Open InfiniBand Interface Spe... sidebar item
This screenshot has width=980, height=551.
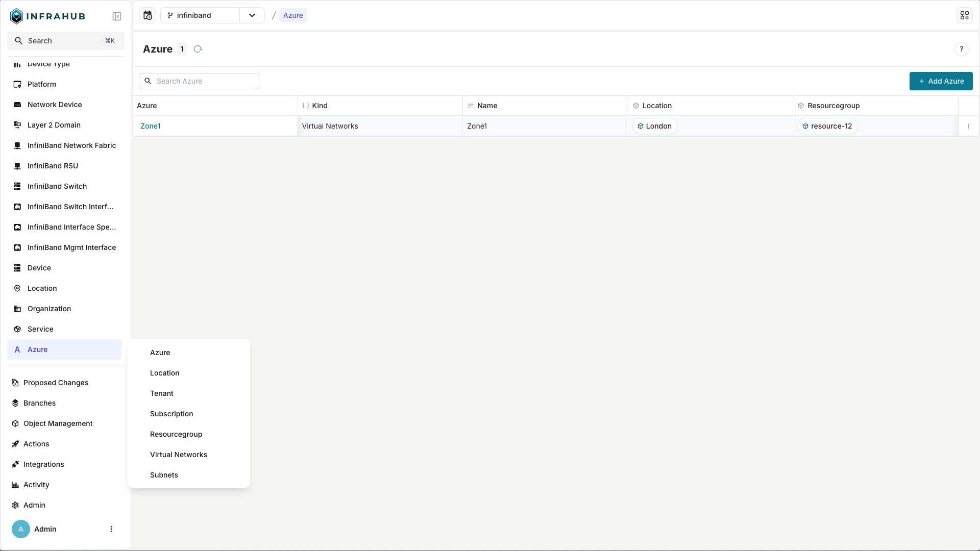64,227
